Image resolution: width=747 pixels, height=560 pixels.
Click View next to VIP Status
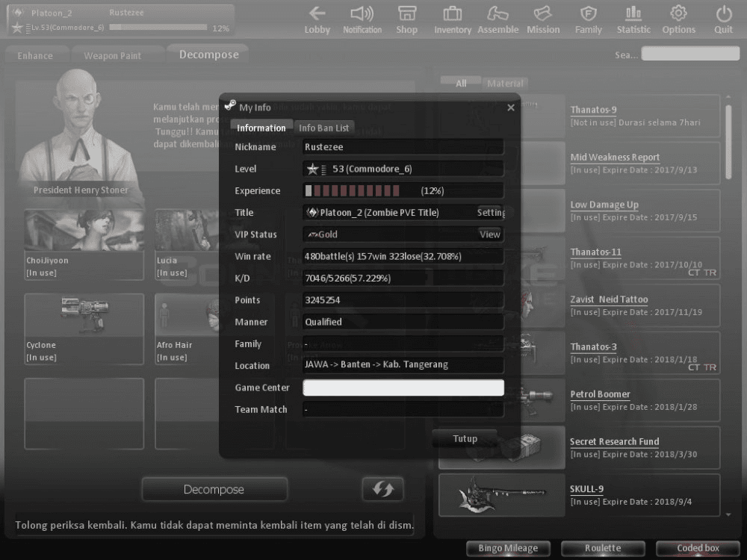(x=489, y=234)
